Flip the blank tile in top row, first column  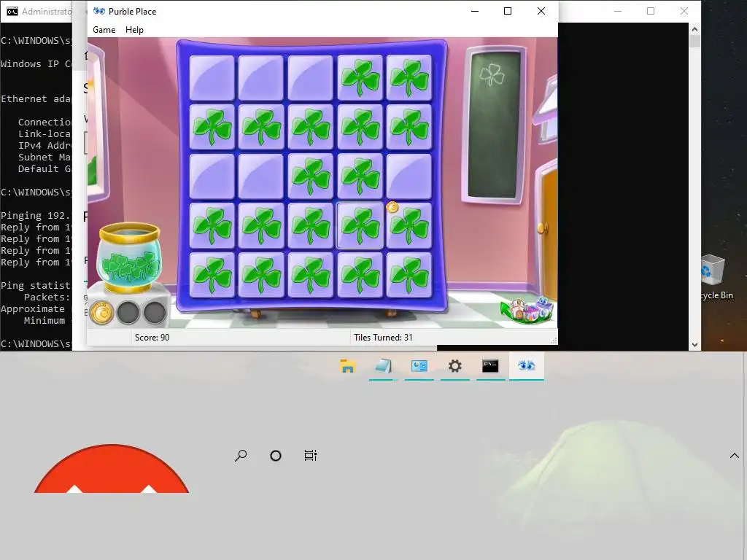click(x=212, y=78)
